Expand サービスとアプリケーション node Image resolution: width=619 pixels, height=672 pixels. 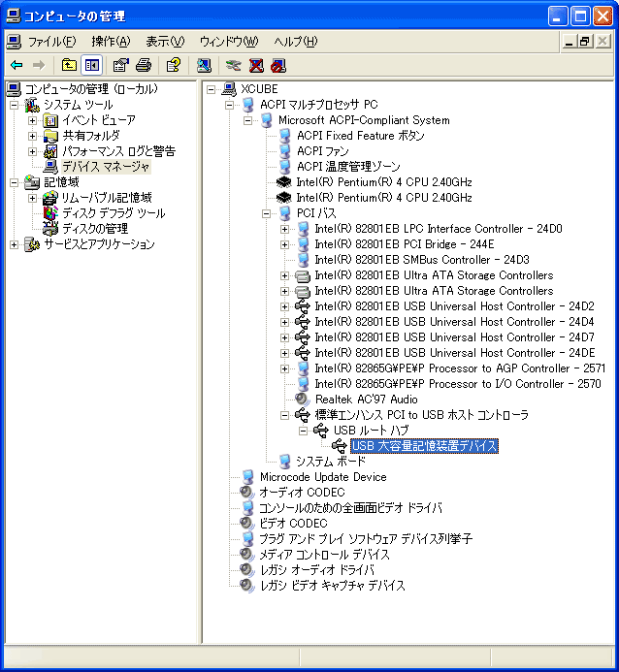pyautogui.click(x=15, y=244)
